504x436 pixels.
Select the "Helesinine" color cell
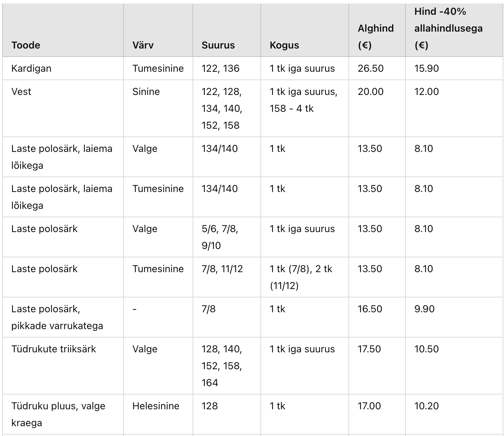coord(156,406)
